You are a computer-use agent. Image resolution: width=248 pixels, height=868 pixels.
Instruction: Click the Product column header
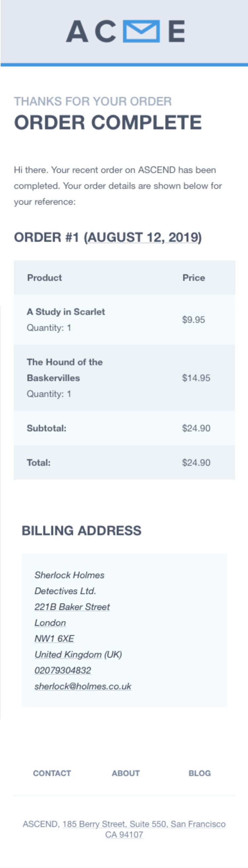pyautogui.click(x=45, y=278)
